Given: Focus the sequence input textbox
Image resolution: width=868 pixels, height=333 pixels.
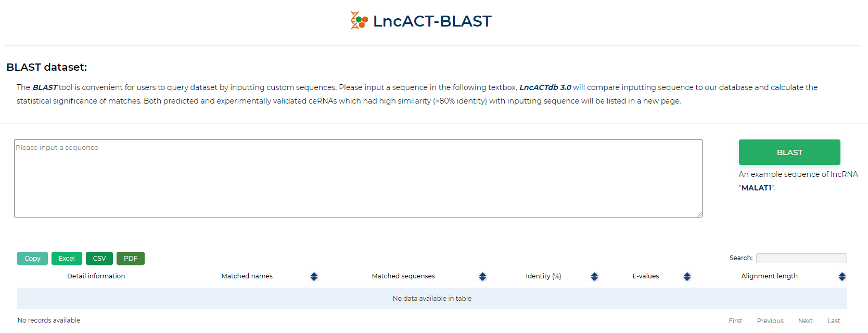Looking at the screenshot, I should point(358,178).
